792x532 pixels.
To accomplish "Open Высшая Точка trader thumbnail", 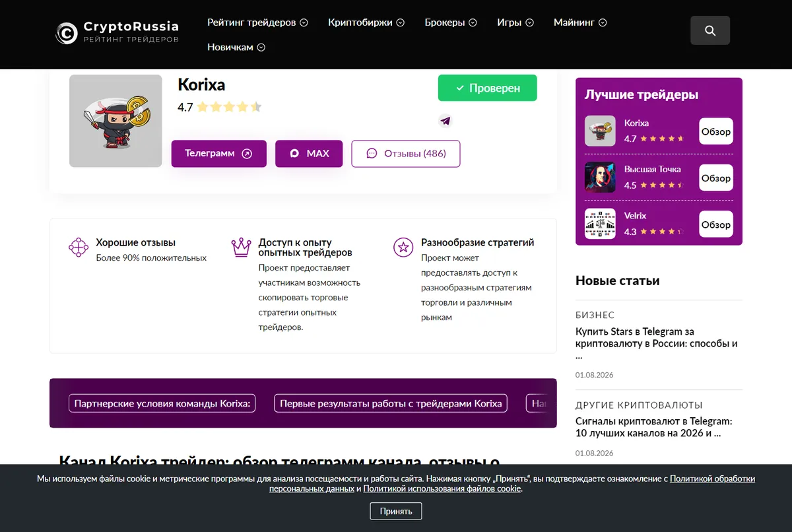I will [600, 177].
